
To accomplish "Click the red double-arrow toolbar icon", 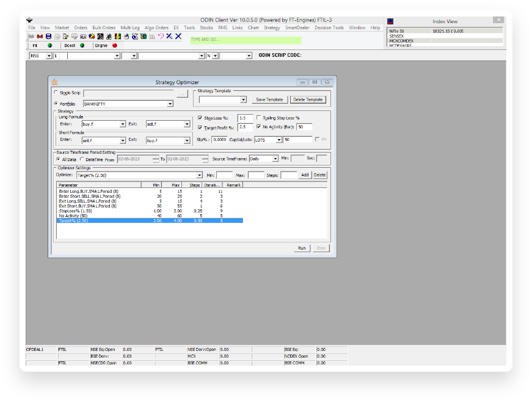I will (x=40, y=36).
